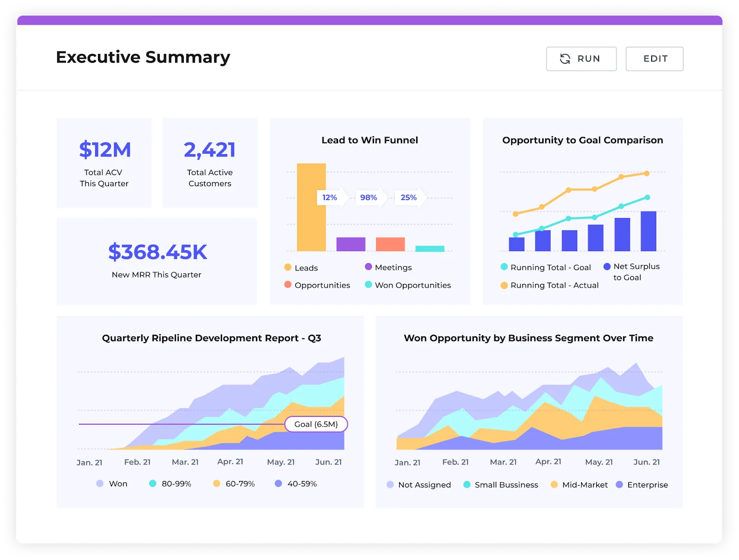Click the tallest blue Net Surplus bar
Viewport: 739px width, 560px height.
point(648,231)
